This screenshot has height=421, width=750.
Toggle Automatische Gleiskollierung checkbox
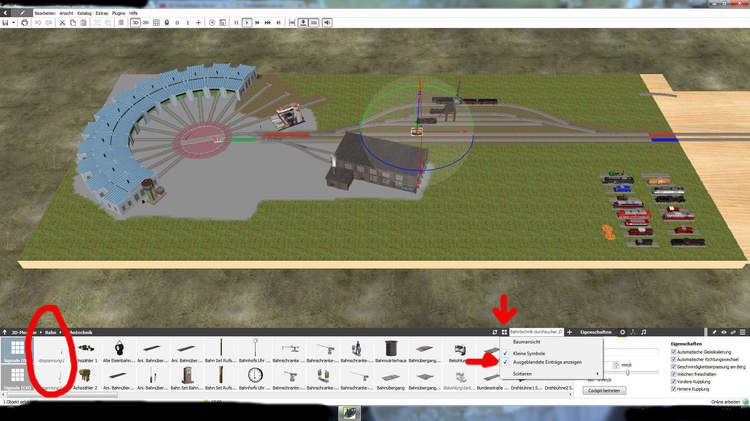click(673, 352)
